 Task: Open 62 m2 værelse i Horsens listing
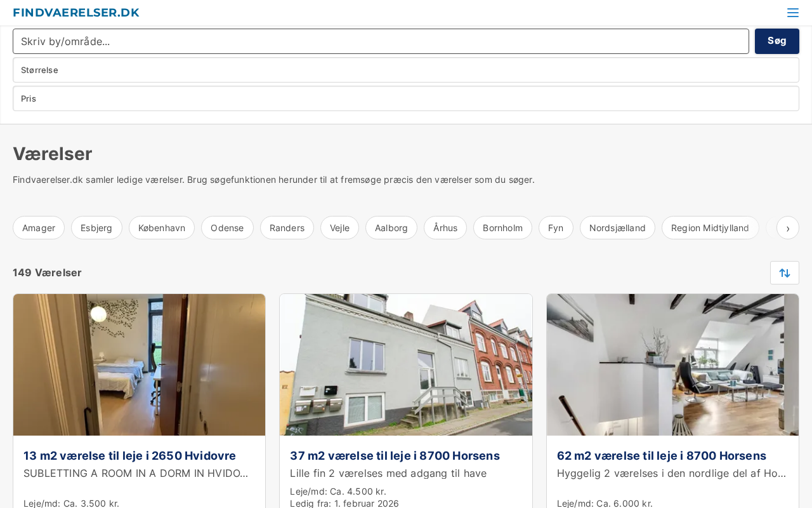click(661, 455)
